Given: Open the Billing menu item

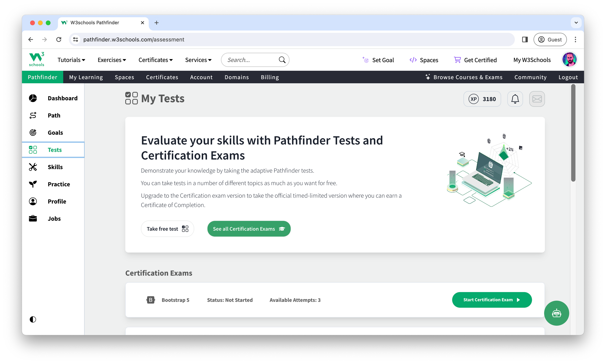Looking at the screenshot, I should pyautogui.click(x=269, y=77).
